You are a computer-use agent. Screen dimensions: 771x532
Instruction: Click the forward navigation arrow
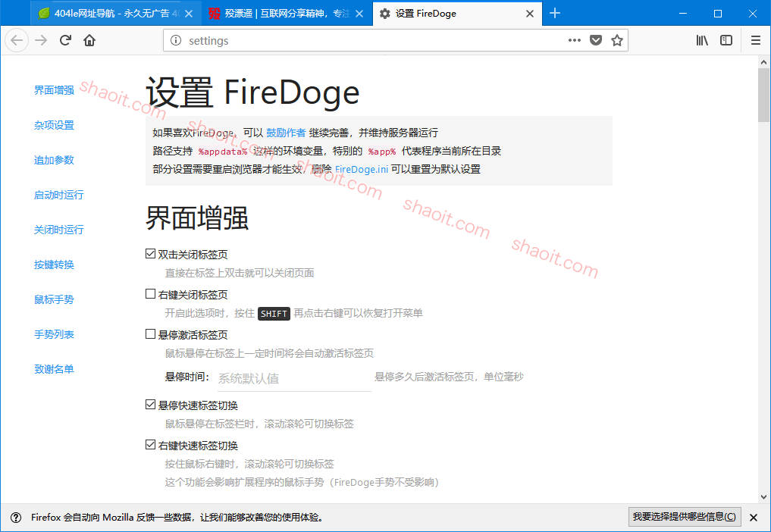click(41, 40)
